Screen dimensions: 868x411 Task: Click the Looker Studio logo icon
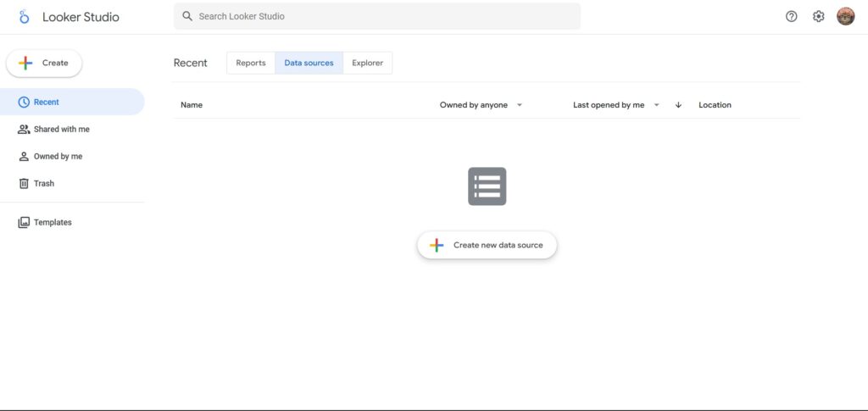[x=24, y=17]
